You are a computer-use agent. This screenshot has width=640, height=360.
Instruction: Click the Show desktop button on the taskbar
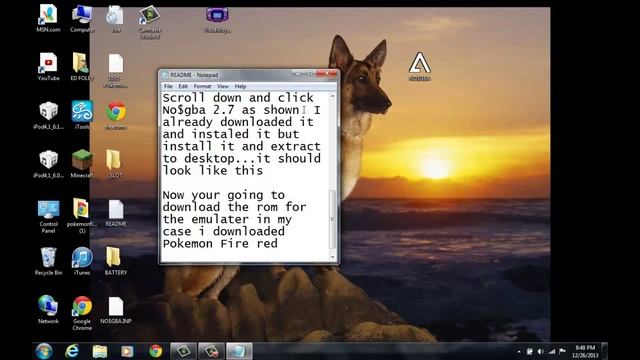[604, 351]
